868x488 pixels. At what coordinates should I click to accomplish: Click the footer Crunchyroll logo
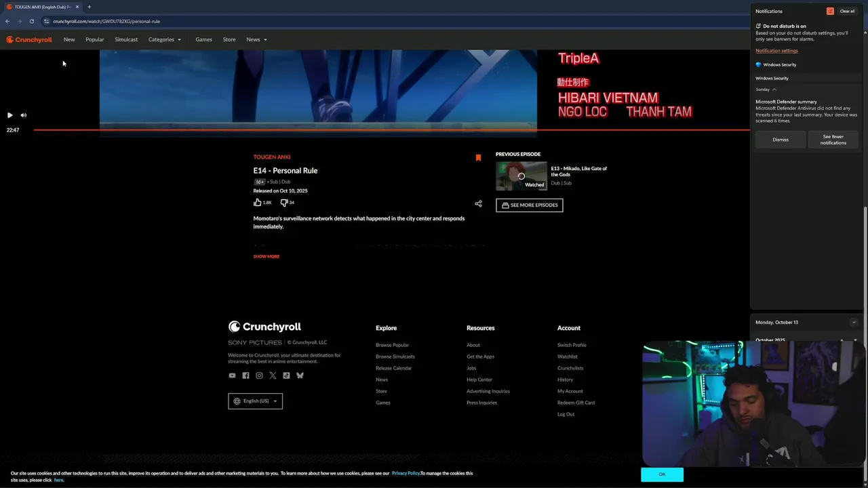click(264, 327)
